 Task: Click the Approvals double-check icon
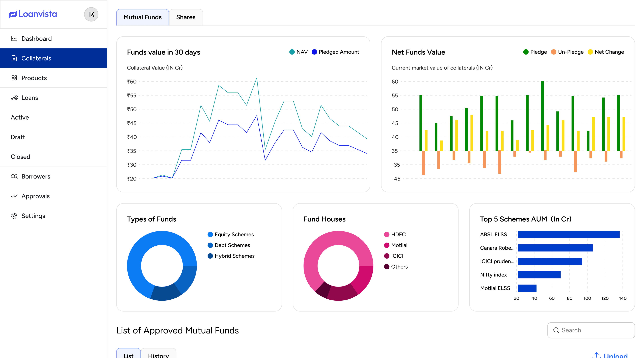point(14,196)
